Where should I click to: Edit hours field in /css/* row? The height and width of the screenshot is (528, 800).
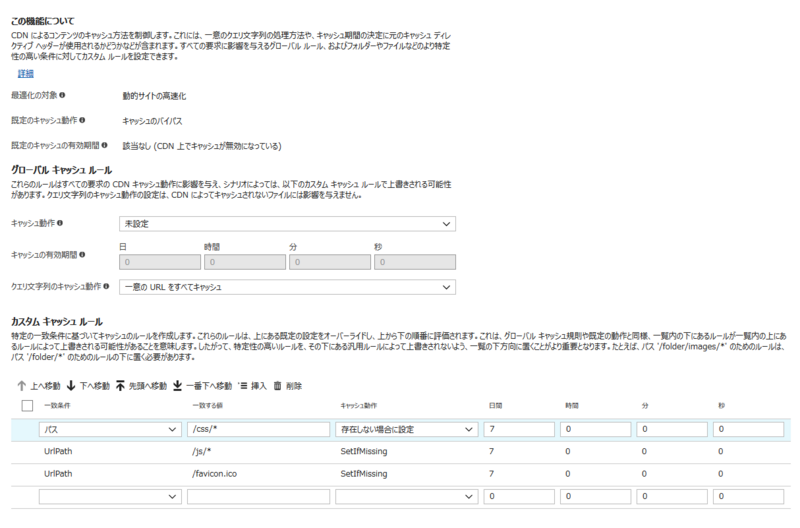pos(595,430)
